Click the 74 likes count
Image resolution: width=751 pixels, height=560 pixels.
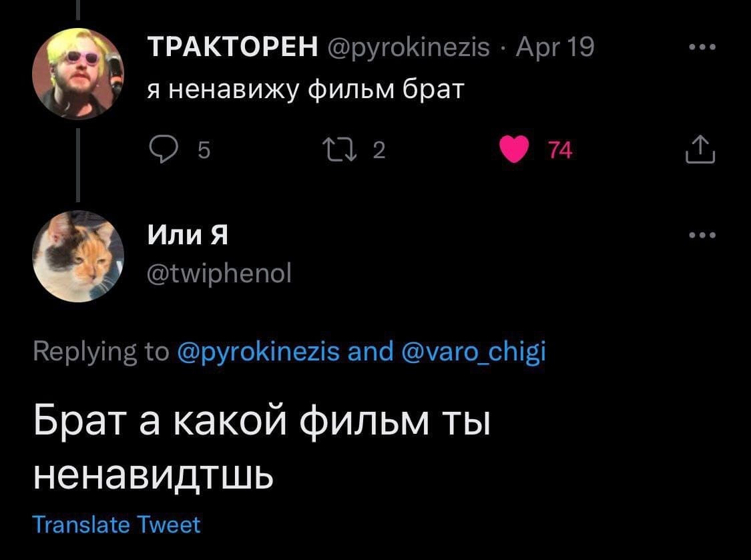point(561,152)
